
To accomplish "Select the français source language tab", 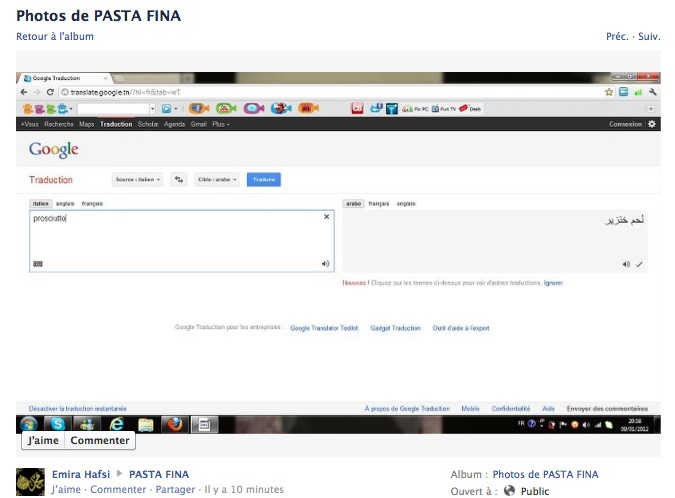I will pos(92,204).
